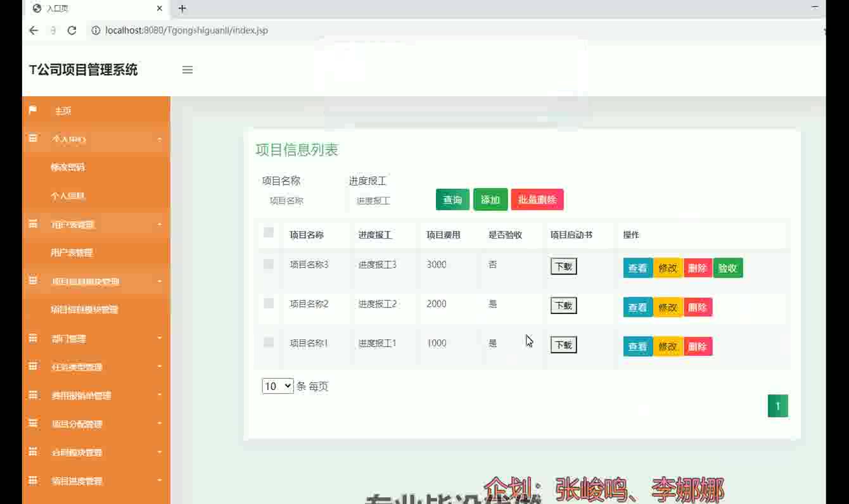Expand the 费用报销单管理 menu arrow
This screenshot has height=504, width=849.
[x=160, y=395]
